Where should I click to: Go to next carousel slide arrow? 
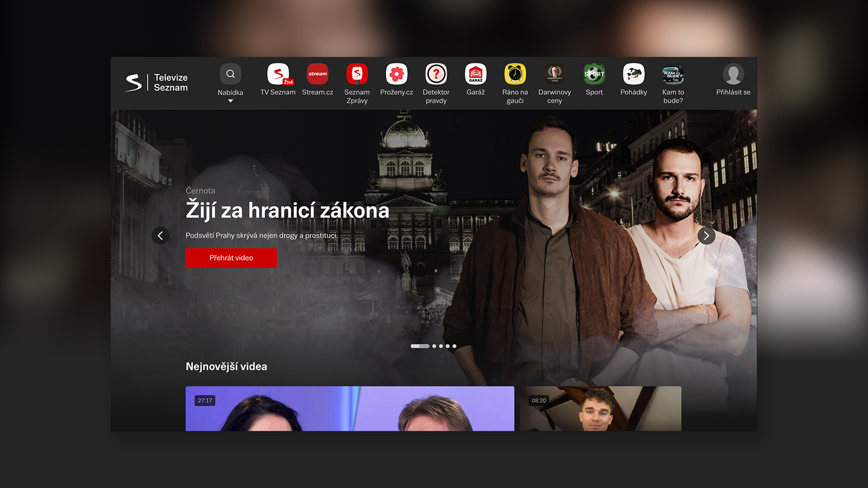(706, 236)
